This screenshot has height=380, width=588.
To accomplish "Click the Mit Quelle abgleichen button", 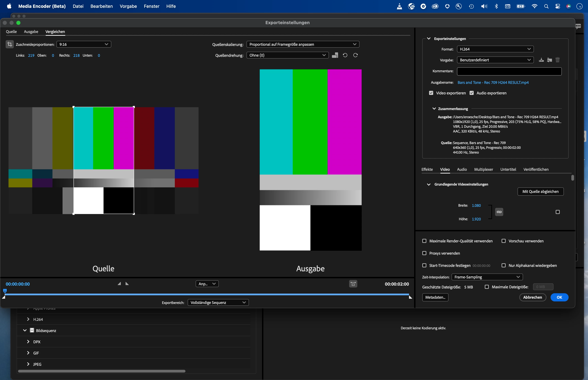I will tap(540, 192).
